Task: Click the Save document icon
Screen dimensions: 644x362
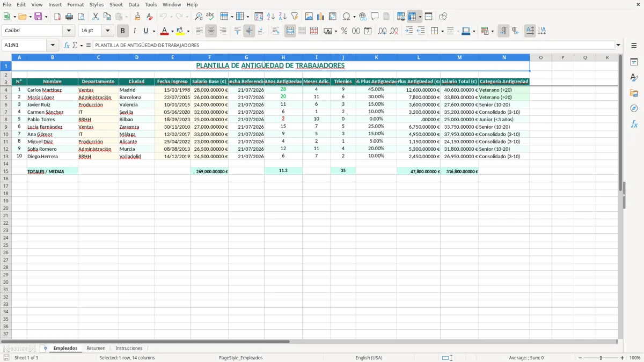Action: (38, 17)
